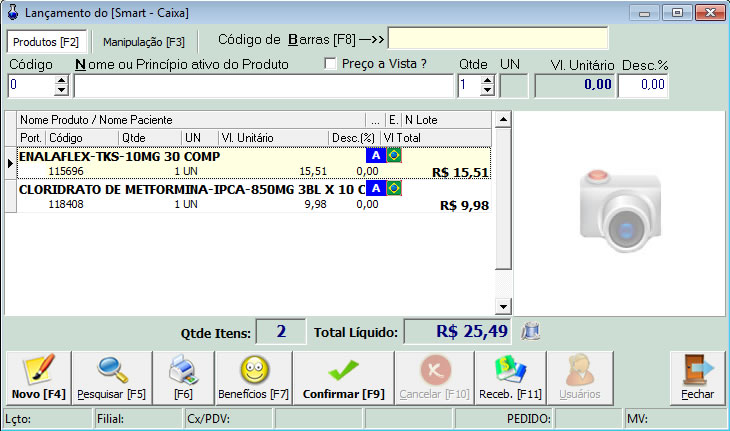Click Total Líquido R$ 25,49 field
This screenshot has height=431, width=730.
(x=457, y=331)
